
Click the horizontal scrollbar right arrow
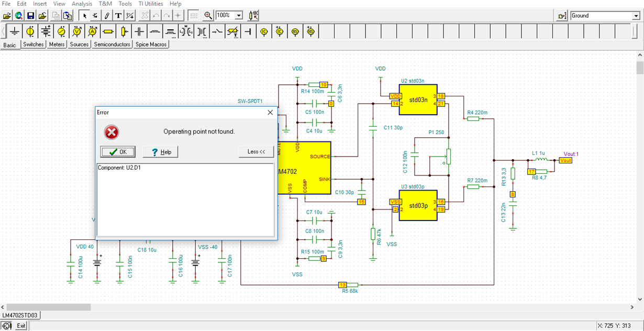click(632, 307)
